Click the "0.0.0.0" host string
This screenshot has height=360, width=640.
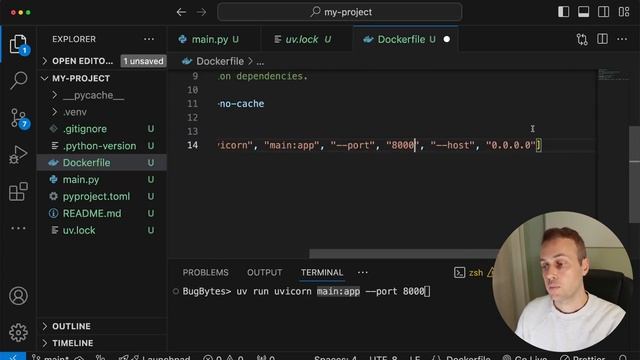511,145
